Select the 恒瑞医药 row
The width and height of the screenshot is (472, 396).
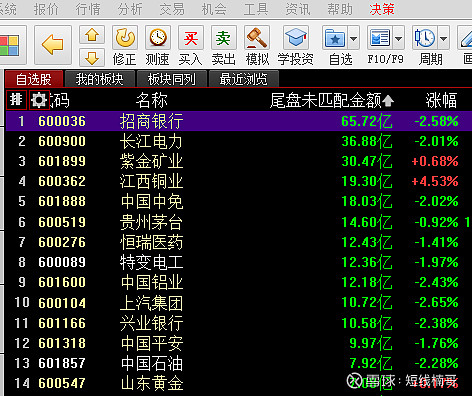(239, 242)
